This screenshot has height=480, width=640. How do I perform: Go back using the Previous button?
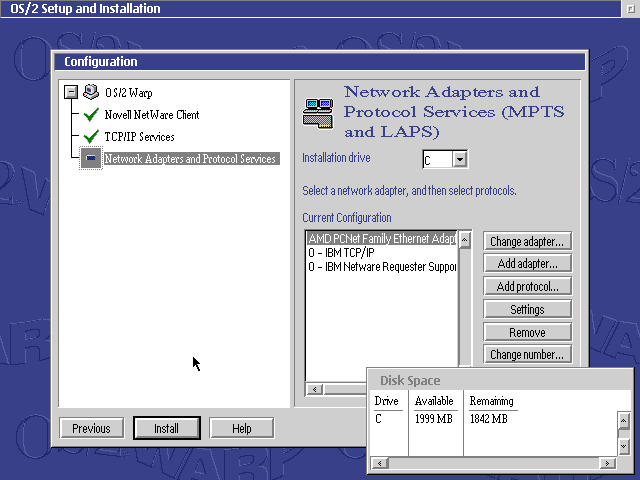[91, 428]
